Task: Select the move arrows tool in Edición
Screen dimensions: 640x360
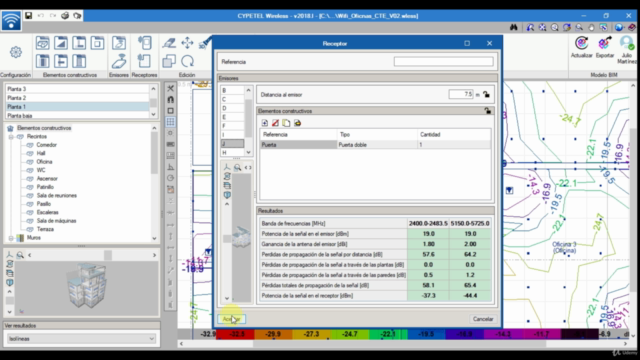Action: click(187, 43)
